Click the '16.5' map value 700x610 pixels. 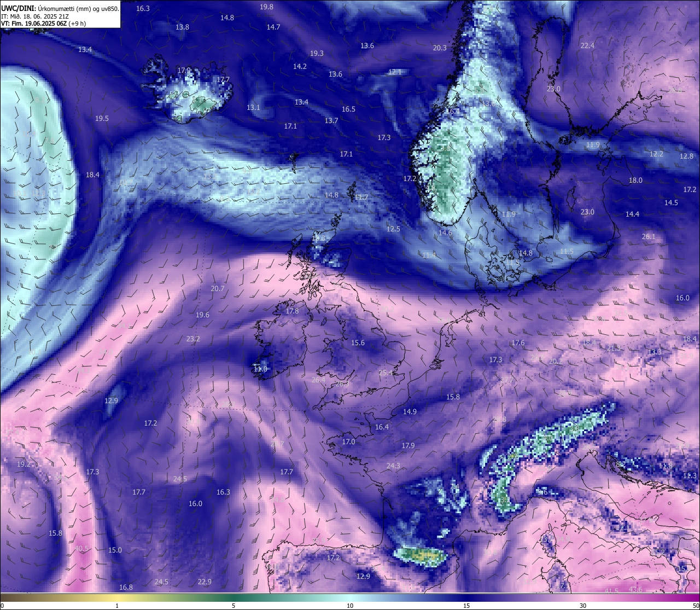[x=348, y=109]
